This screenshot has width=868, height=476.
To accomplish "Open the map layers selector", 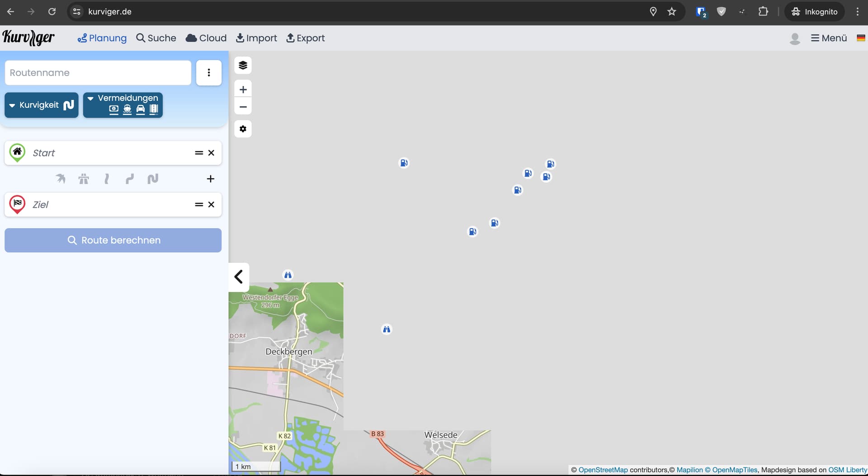I will (243, 65).
